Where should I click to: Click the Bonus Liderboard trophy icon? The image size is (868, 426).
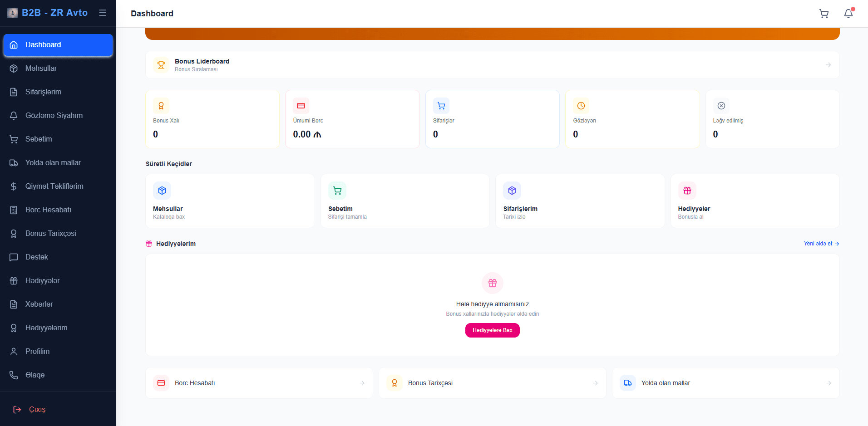click(161, 65)
